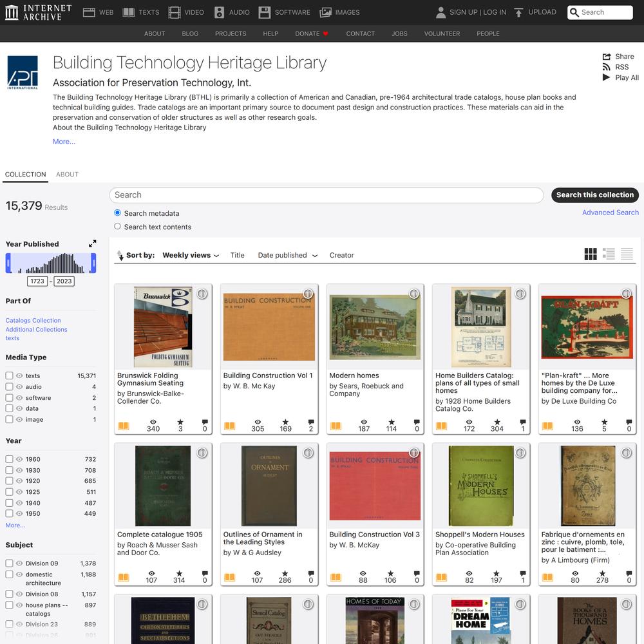Open the Date published sort dropdown
644x644 pixels.
coord(287,255)
